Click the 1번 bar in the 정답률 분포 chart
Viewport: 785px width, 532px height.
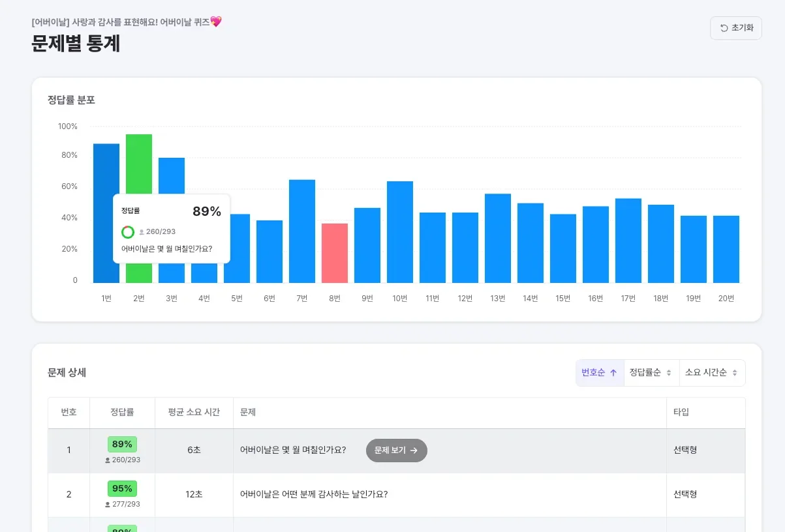106,209
